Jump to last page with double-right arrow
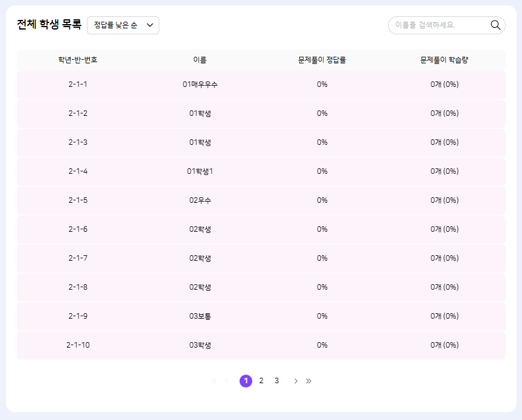 (x=309, y=381)
